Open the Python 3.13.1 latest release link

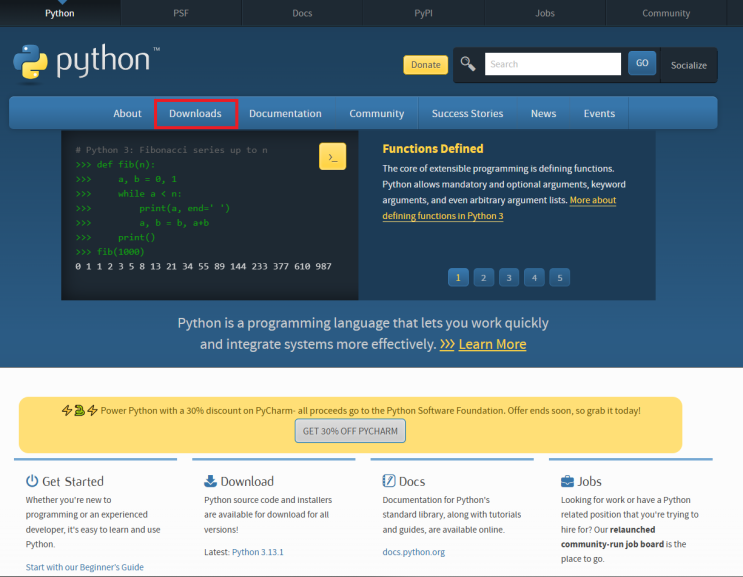click(257, 552)
